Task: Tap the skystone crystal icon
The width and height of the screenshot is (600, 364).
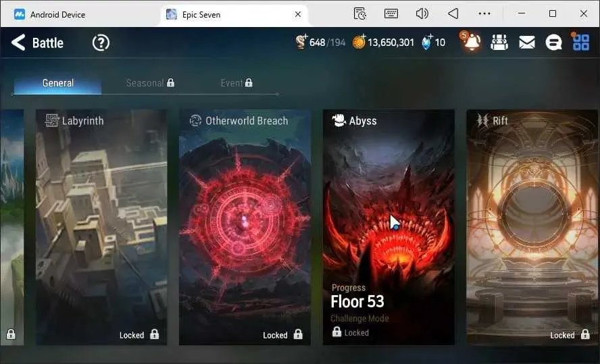Action: point(427,42)
